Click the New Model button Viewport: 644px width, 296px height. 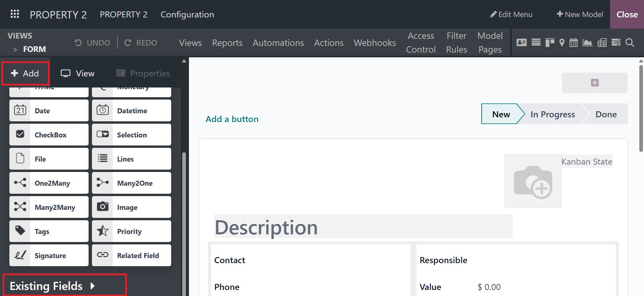coord(580,14)
